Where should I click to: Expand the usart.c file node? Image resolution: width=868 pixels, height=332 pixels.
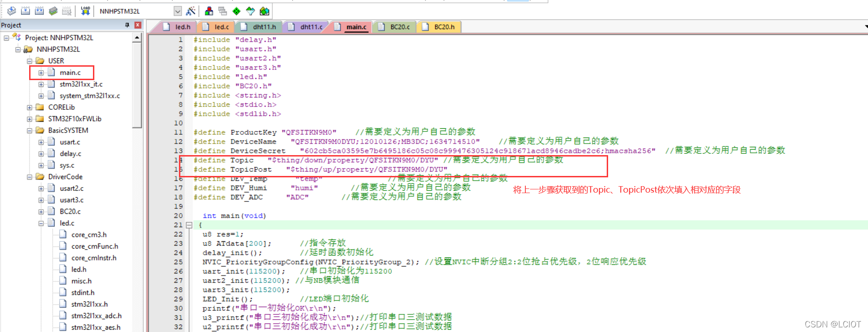41,142
